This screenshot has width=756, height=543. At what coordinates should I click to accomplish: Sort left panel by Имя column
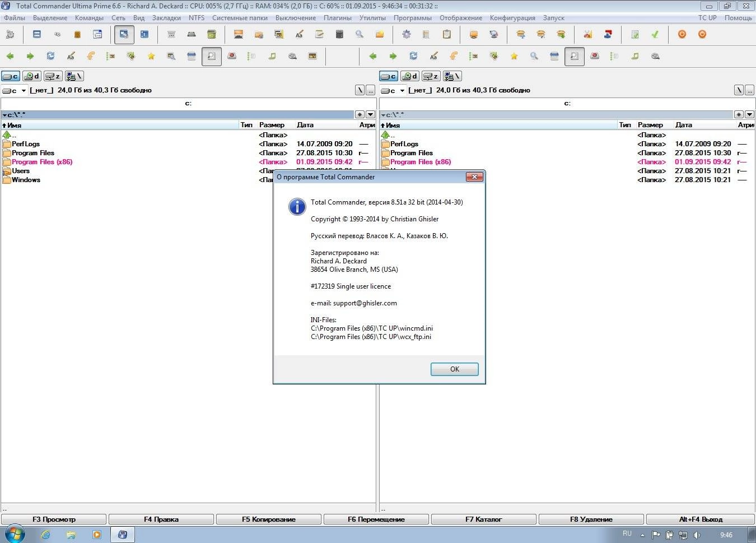[120, 125]
